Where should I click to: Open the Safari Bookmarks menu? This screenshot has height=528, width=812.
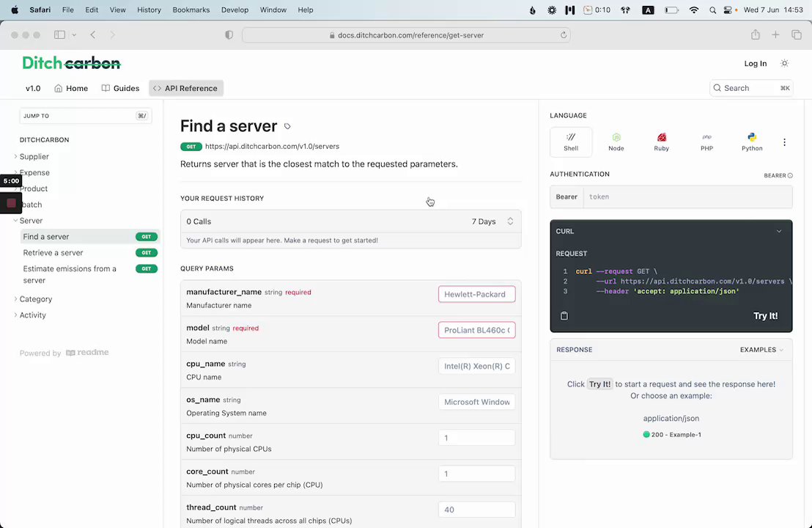pos(191,10)
